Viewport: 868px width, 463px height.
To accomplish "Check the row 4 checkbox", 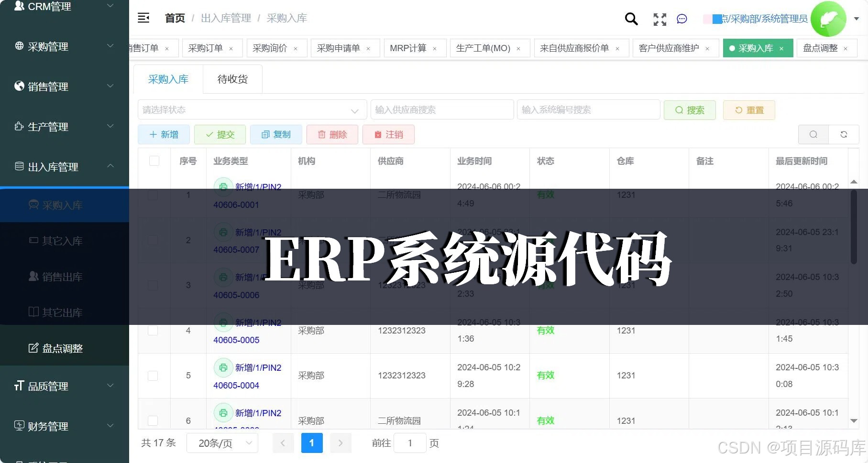I will click(153, 331).
